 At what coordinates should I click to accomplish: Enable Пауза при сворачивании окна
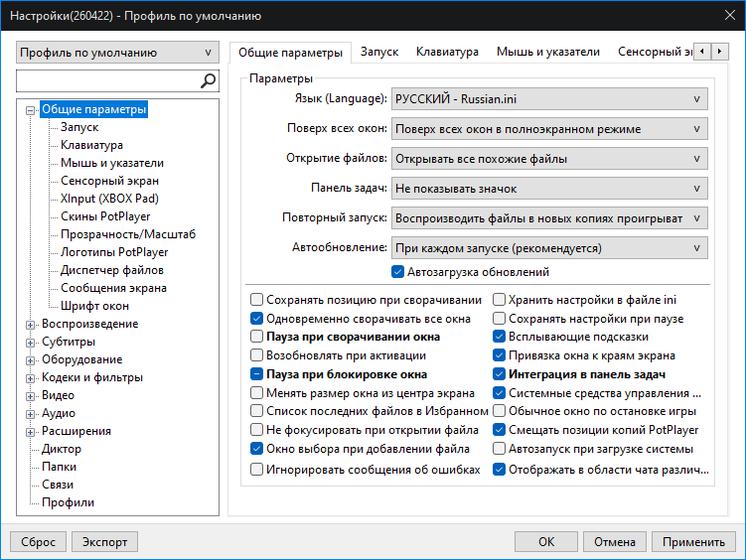(x=256, y=337)
